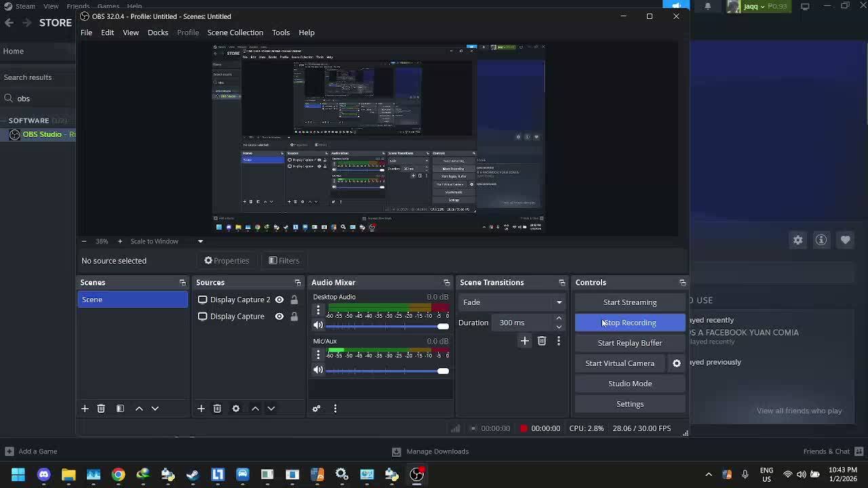Image resolution: width=868 pixels, height=488 pixels.
Task: Open the Scene Collection menu
Action: (x=235, y=33)
